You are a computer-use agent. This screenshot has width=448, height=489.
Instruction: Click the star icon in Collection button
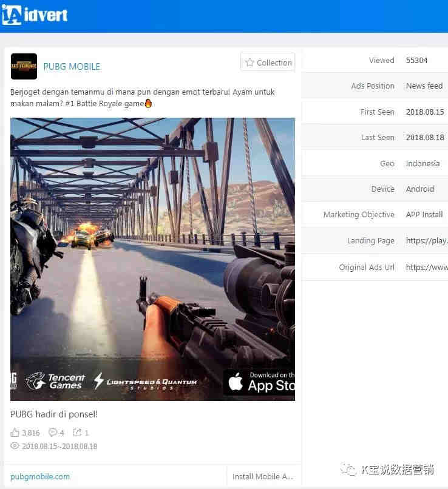[x=249, y=62]
